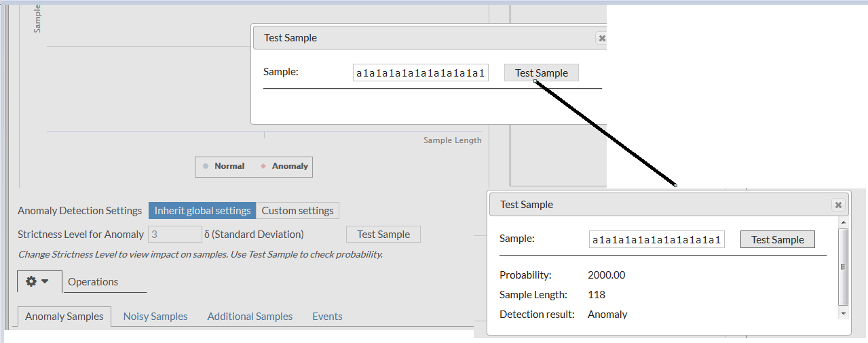Switch to the Additional Samples tab
Screen dimensions: 868x343
tap(250, 317)
